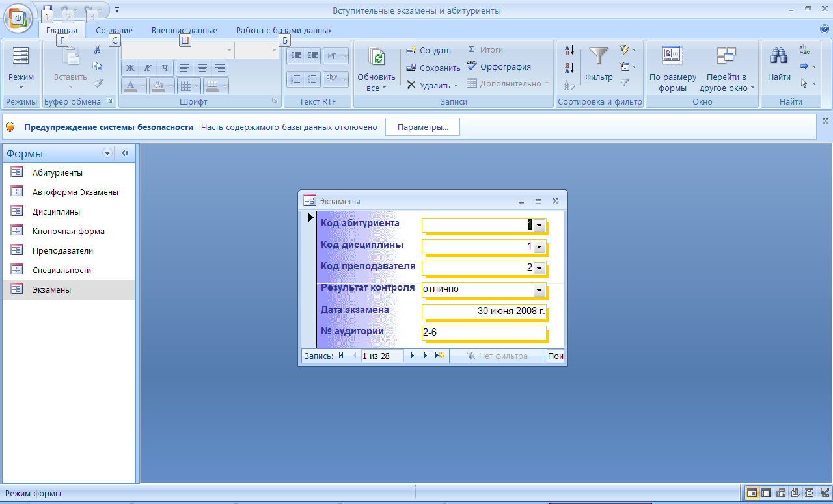Image resolution: width=833 pixels, height=504 pixels.
Task: Open Работа с базами данных tab
Action: 284,31
